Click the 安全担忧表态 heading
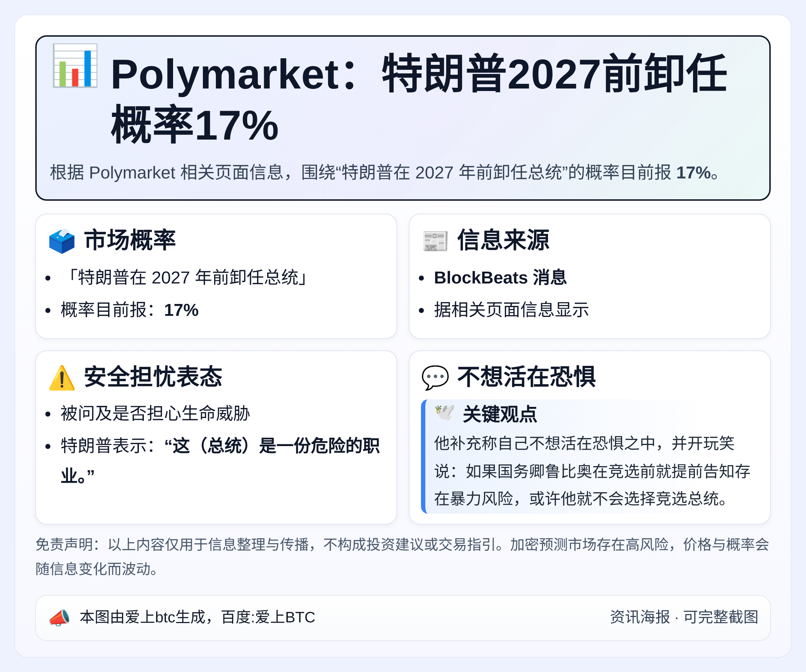806x672 pixels. (x=153, y=377)
